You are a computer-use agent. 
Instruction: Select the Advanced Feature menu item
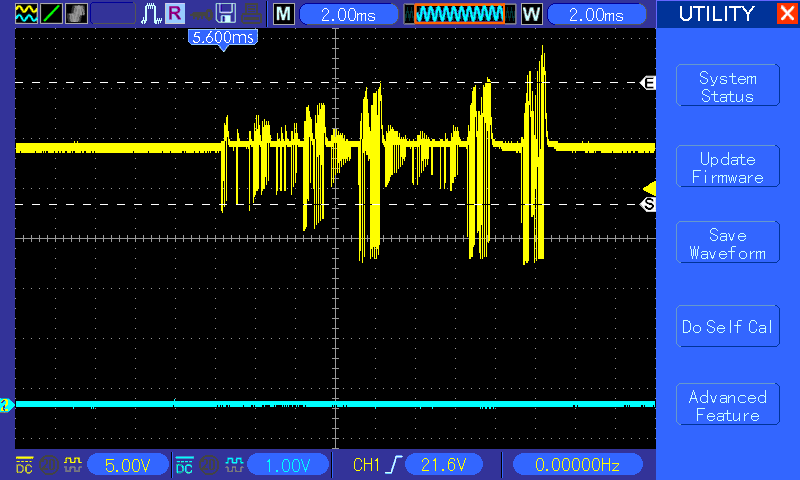(727, 406)
